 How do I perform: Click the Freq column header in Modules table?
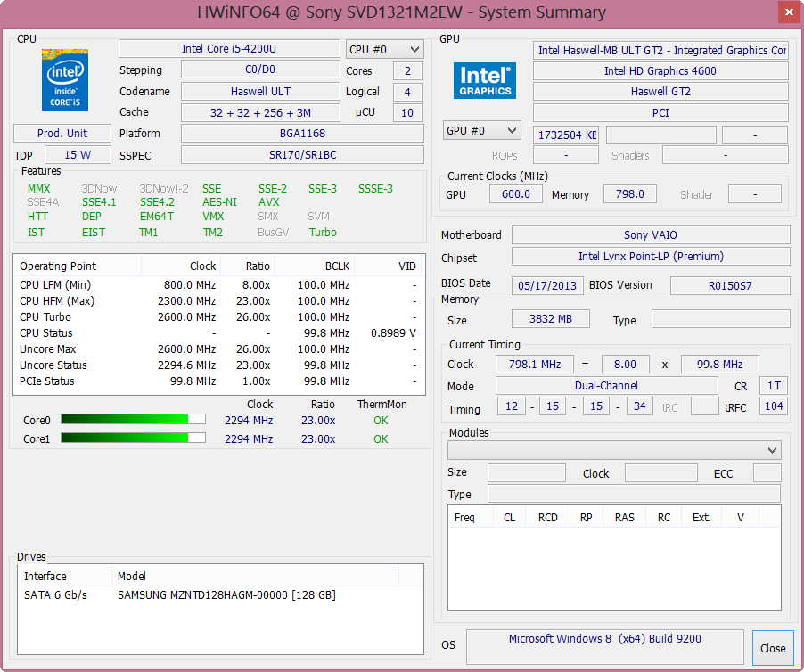(x=471, y=517)
